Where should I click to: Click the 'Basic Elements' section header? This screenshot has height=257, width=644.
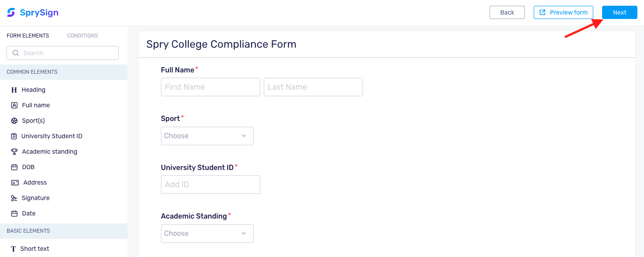(x=64, y=231)
